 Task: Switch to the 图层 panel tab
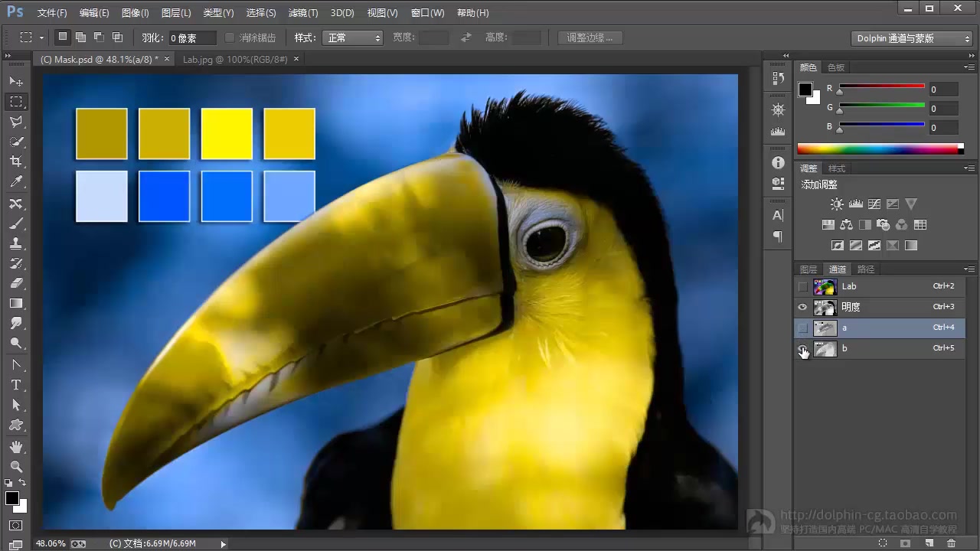pyautogui.click(x=808, y=269)
